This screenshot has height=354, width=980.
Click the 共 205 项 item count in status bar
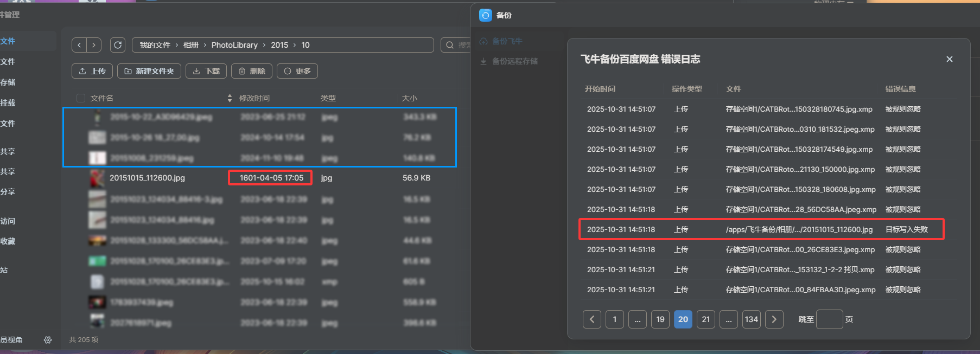coord(84,340)
